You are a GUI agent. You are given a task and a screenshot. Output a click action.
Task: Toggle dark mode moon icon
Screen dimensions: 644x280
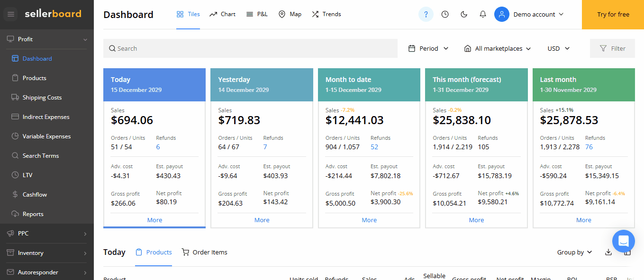[464, 14]
